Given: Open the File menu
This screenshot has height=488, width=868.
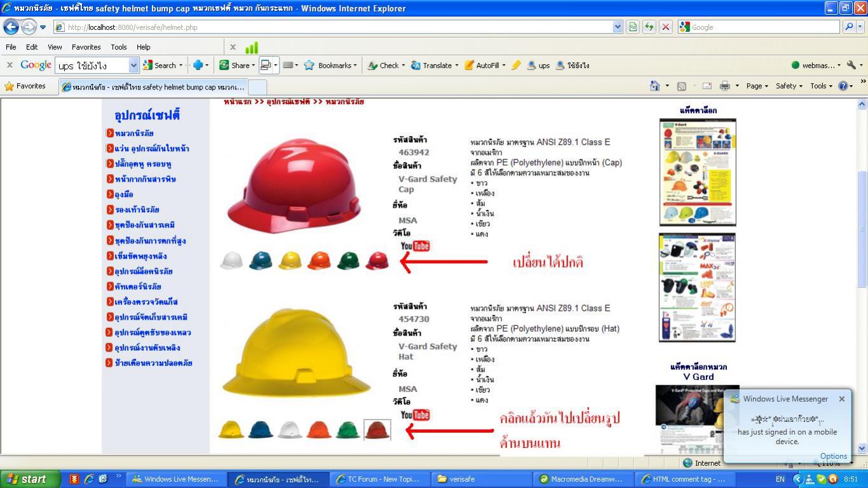Looking at the screenshot, I should (x=11, y=47).
